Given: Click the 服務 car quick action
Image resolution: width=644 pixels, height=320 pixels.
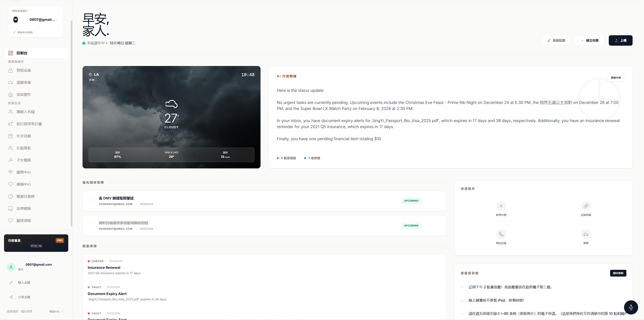Looking at the screenshot, I should click(x=586, y=237).
